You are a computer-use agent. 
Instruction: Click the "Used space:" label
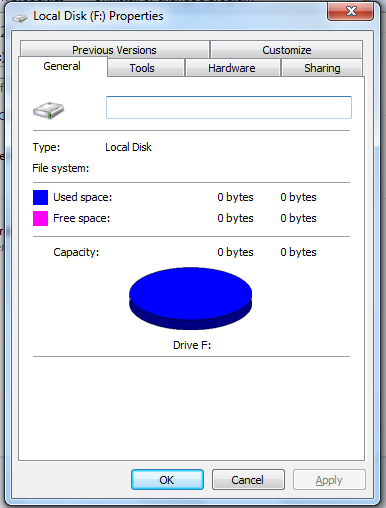(83, 197)
